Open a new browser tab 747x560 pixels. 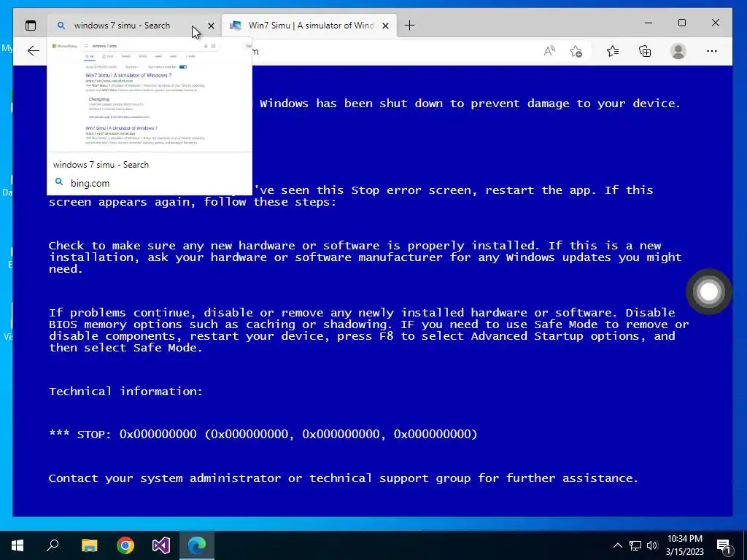409,26
